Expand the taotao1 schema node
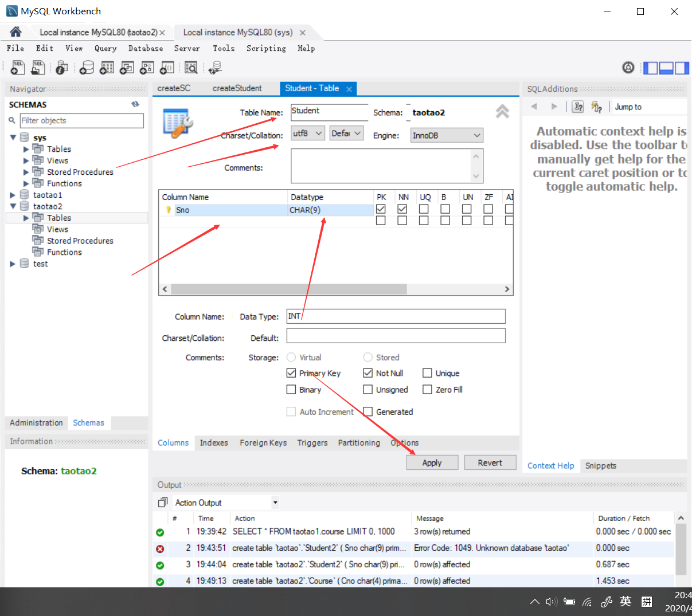The width and height of the screenshot is (692, 616). tap(13, 195)
